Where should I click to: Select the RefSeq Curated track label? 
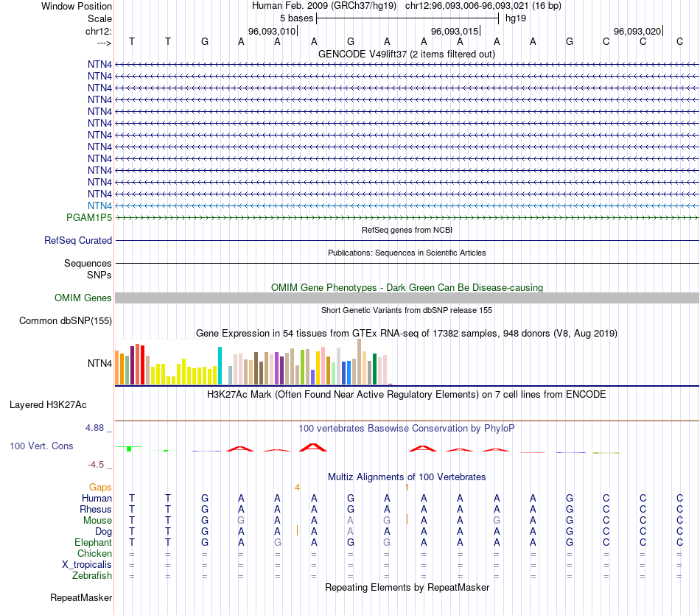78,241
